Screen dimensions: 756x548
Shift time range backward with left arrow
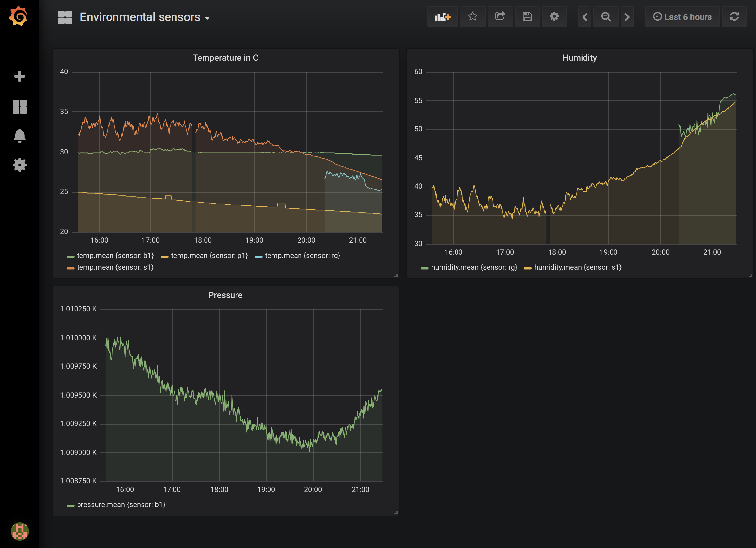[584, 17]
